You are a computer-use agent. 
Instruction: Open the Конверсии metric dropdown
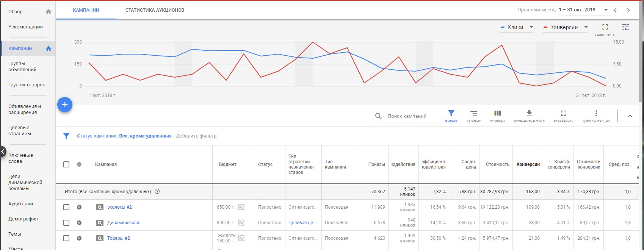coord(566,27)
